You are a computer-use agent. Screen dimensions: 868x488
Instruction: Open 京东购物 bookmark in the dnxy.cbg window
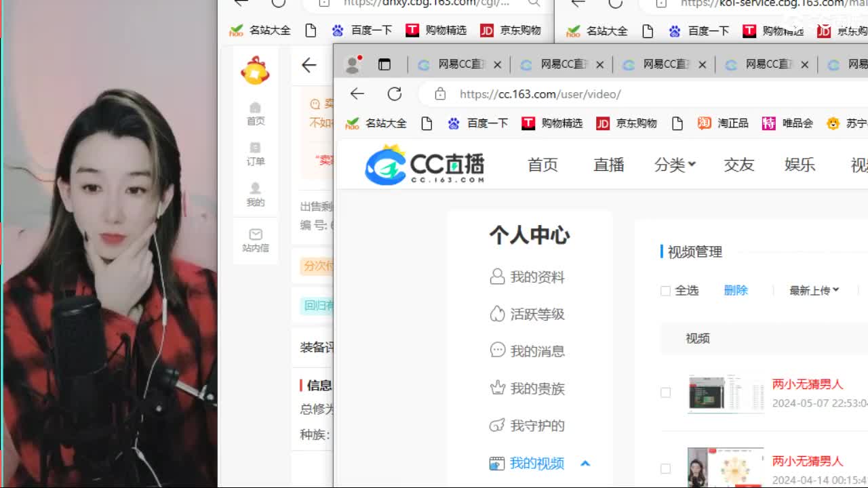pyautogui.click(x=510, y=30)
